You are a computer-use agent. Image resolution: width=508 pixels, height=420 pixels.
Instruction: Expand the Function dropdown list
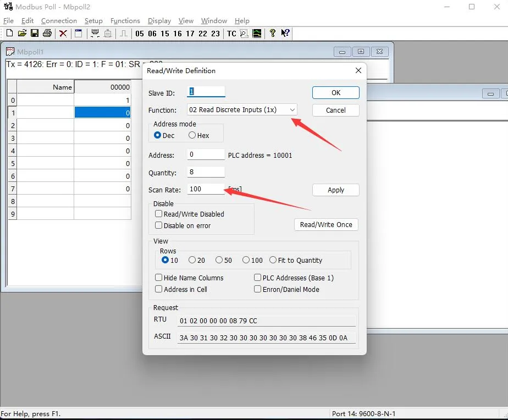(x=292, y=109)
